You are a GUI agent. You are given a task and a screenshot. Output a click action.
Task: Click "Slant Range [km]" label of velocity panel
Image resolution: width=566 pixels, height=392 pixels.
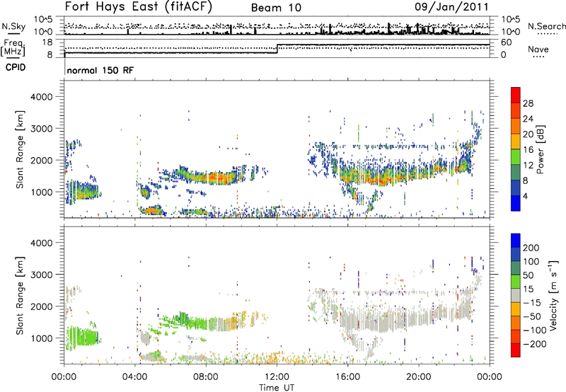tap(20, 295)
